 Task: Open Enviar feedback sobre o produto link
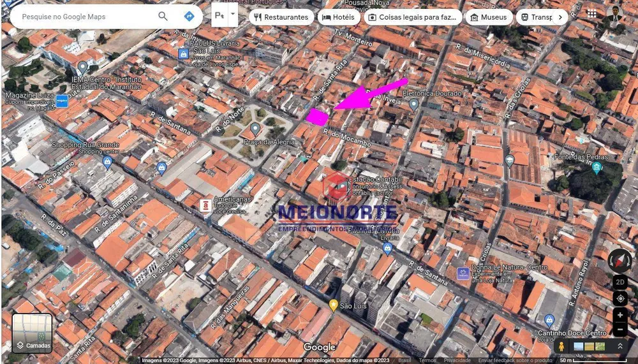pyautogui.click(x=515, y=360)
